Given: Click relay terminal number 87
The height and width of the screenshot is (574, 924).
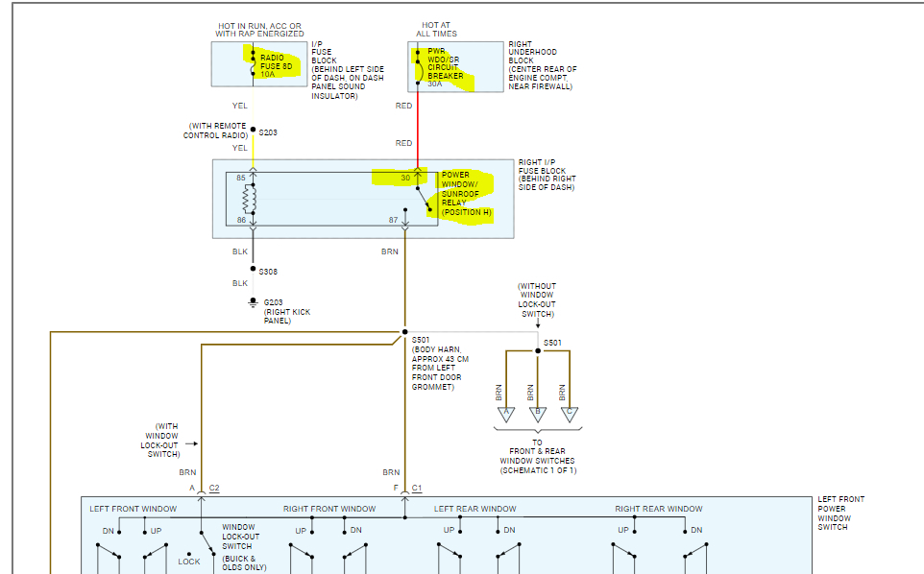Looking at the screenshot, I should pos(393,220).
